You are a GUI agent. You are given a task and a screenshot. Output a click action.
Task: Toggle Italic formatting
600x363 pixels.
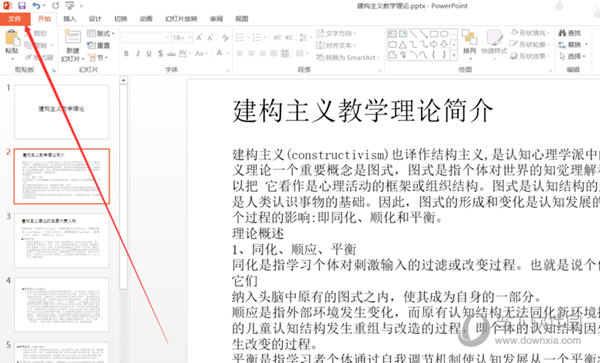[x=138, y=54]
